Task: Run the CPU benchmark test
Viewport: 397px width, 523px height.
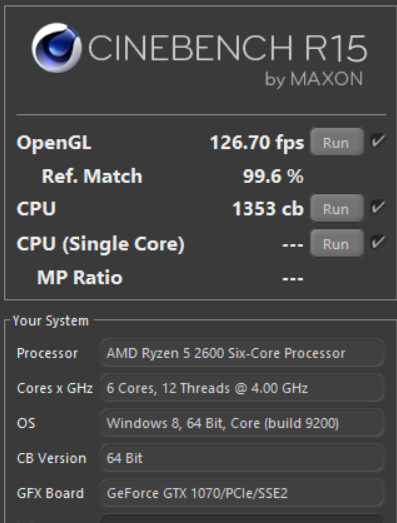Action: tap(337, 208)
